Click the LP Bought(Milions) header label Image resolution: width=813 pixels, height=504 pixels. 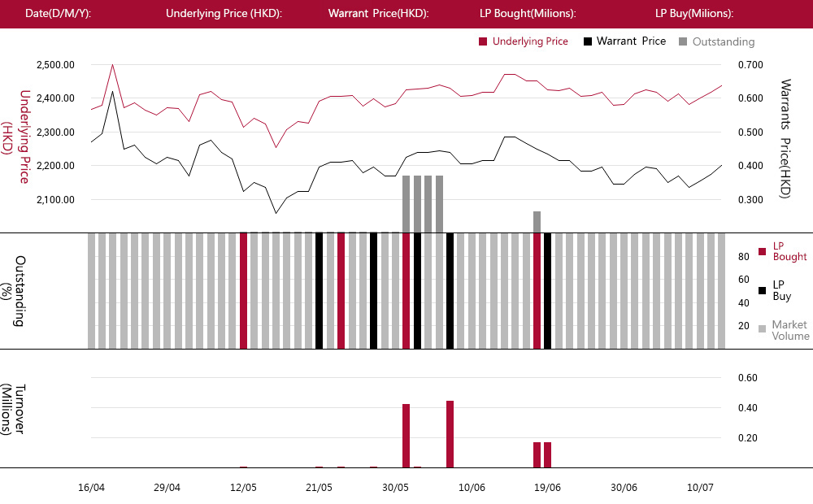click(528, 14)
